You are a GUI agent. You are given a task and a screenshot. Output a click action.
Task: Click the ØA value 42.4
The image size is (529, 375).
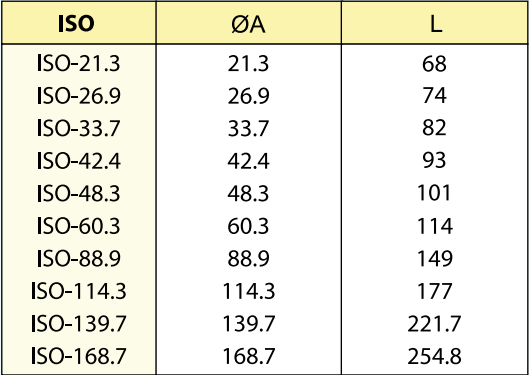[249, 161]
